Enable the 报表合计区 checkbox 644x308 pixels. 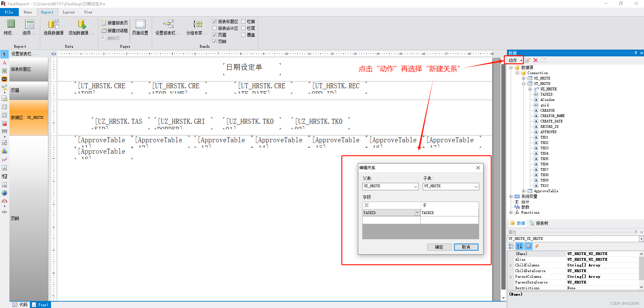point(215,28)
